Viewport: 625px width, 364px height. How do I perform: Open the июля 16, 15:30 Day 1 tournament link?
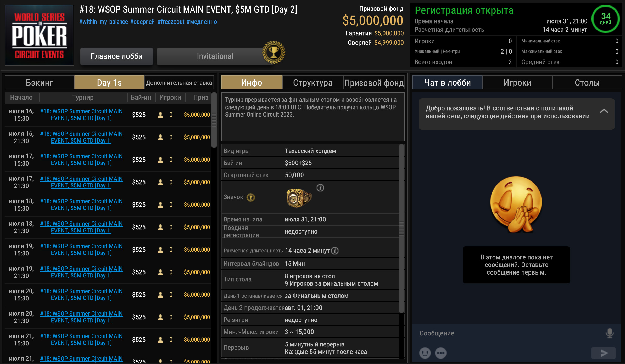[81, 115]
